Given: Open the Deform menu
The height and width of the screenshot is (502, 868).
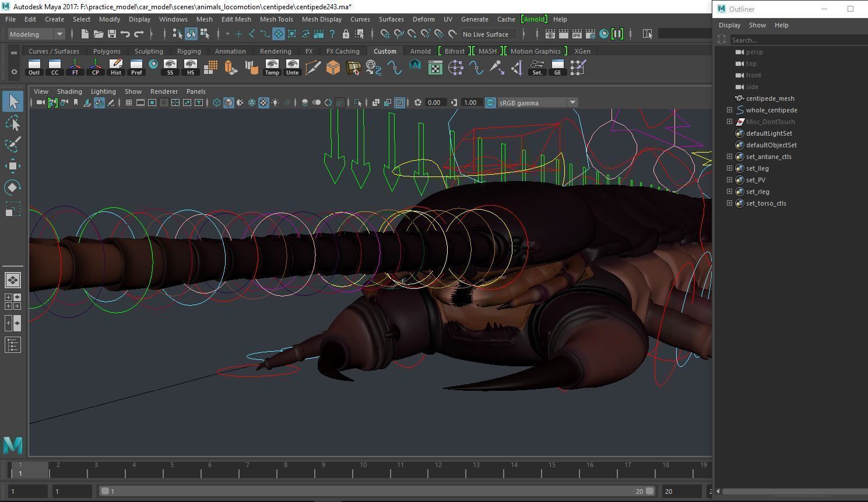Looking at the screenshot, I should click(x=424, y=19).
